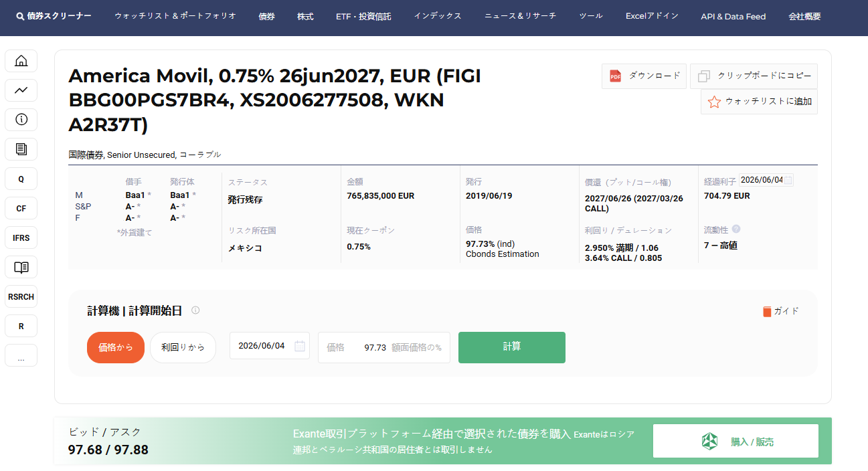The height and width of the screenshot is (471, 868).
Task: Select the 価格から calculation mode
Action: point(116,347)
